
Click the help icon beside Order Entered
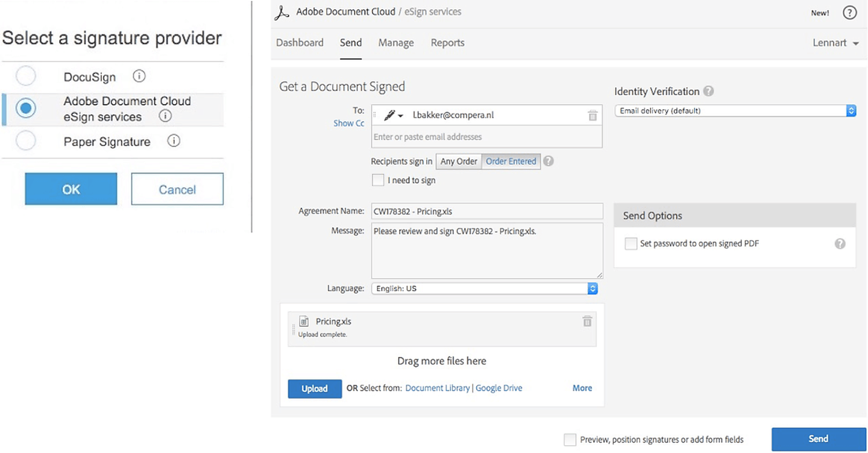coord(548,161)
